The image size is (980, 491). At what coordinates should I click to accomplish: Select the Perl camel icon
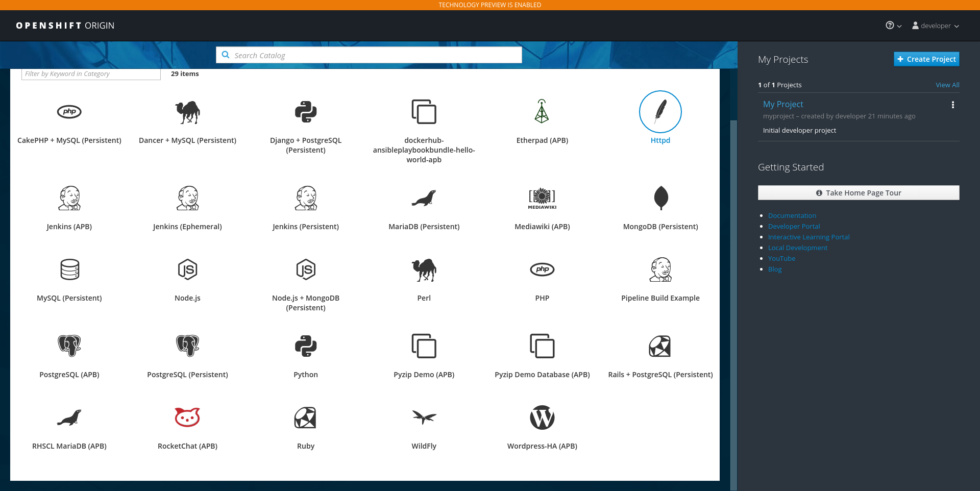(x=424, y=269)
